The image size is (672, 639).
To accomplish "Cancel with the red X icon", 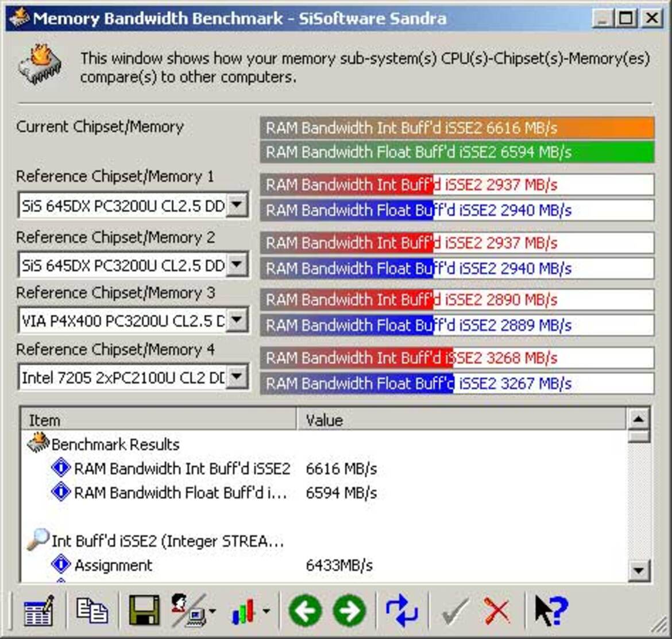I will pos(497,610).
